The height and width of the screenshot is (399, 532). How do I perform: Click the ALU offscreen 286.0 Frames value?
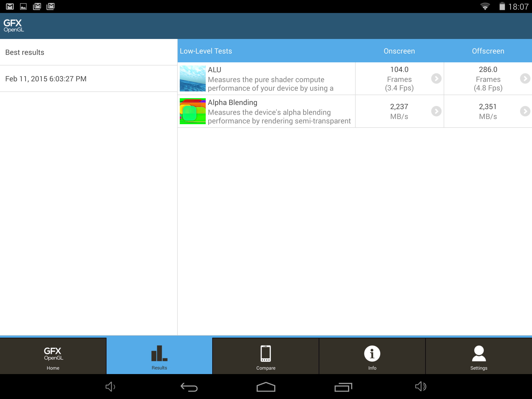(488, 78)
